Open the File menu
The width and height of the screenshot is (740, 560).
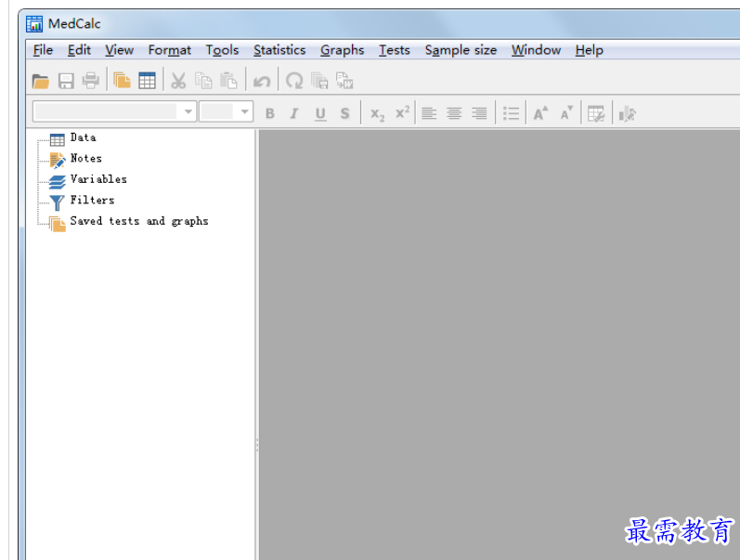click(x=43, y=50)
